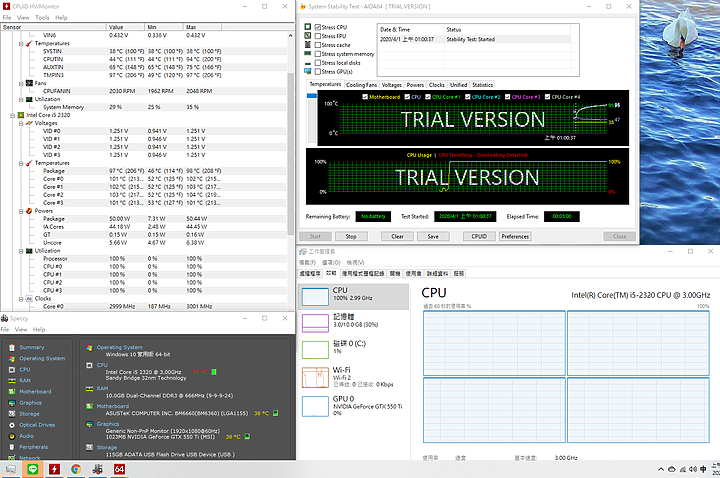The height and width of the screenshot is (478, 720).
Task: Stop the AIDA64 stability test
Action: 351,236
